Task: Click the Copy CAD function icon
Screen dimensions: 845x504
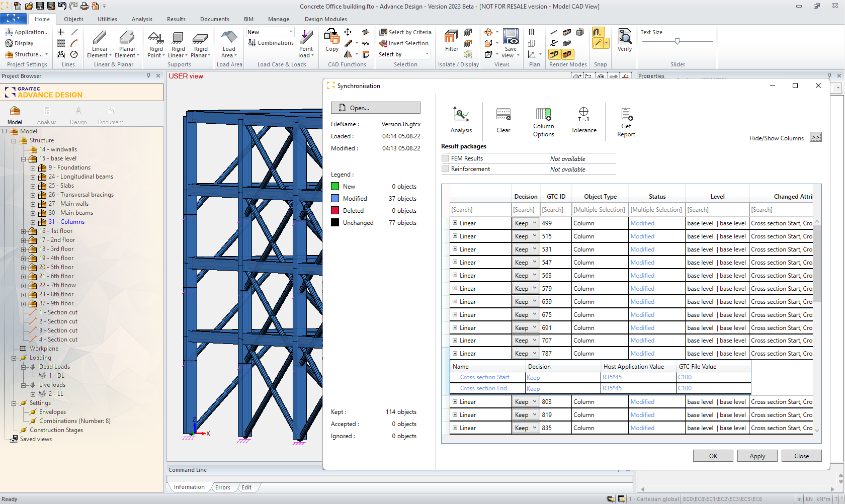Action: pyautogui.click(x=332, y=40)
